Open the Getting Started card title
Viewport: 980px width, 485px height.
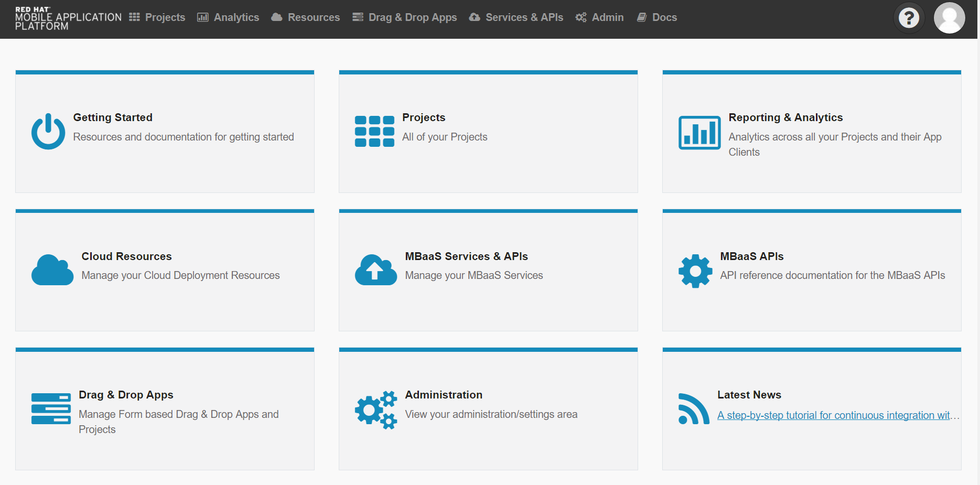(x=113, y=117)
